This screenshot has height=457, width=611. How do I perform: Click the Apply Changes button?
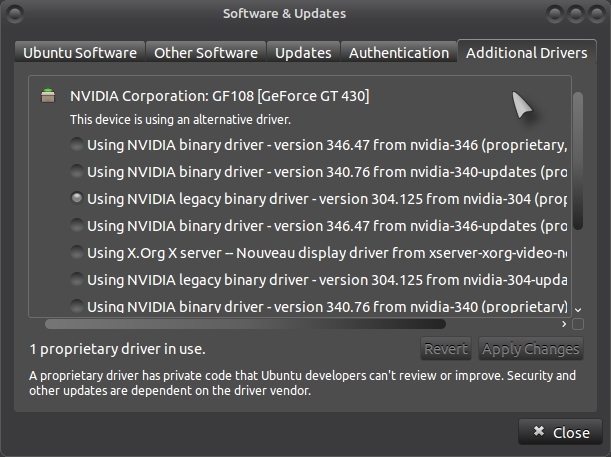[531, 349]
